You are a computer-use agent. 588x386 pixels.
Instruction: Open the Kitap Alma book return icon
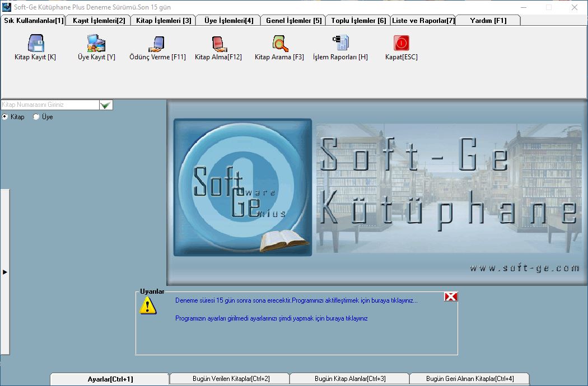[x=218, y=43]
